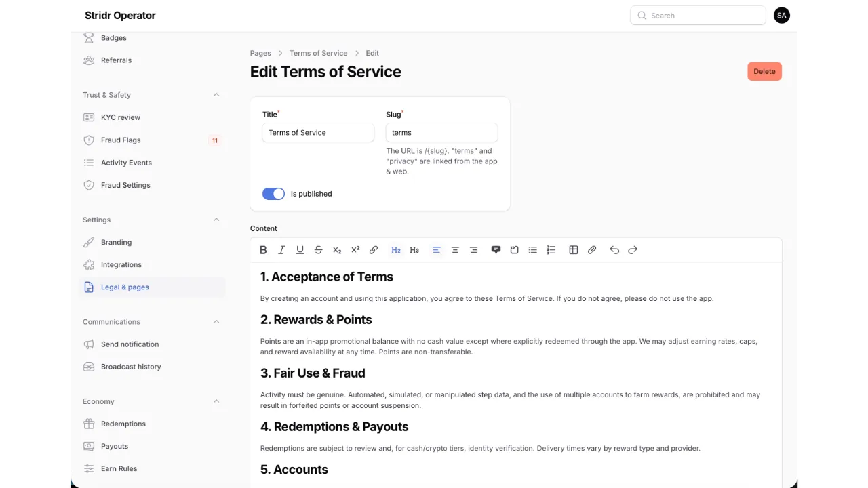868x488 pixels.
Task: Apply strikethrough formatting
Action: coord(318,250)
